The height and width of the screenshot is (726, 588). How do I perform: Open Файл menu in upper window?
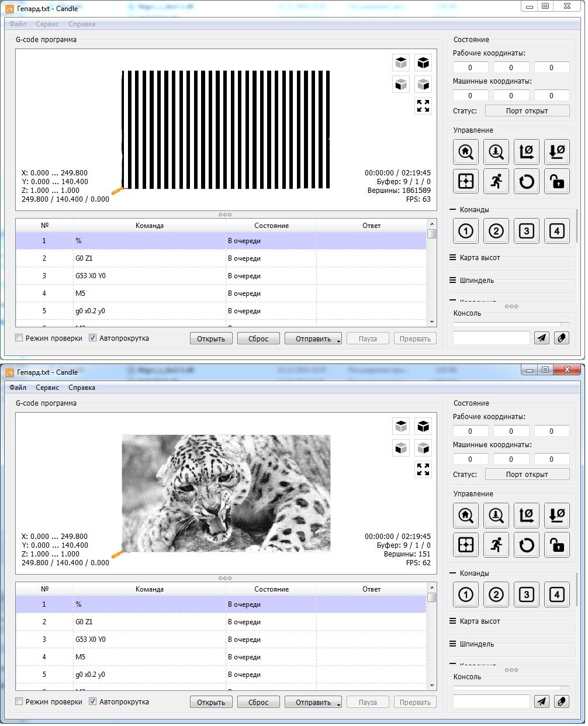pos(18,24)
